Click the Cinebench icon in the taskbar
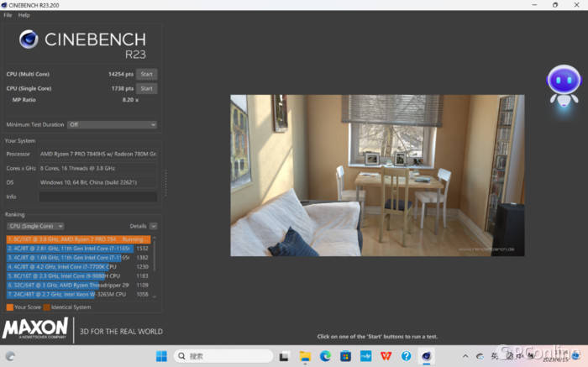 click(x=427, y=356)
